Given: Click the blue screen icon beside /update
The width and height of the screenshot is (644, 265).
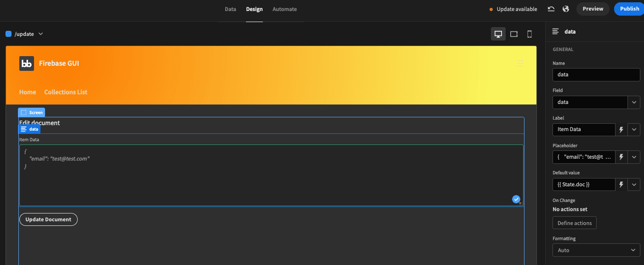Looking at the screenshot, I should (x=8, y=34).
